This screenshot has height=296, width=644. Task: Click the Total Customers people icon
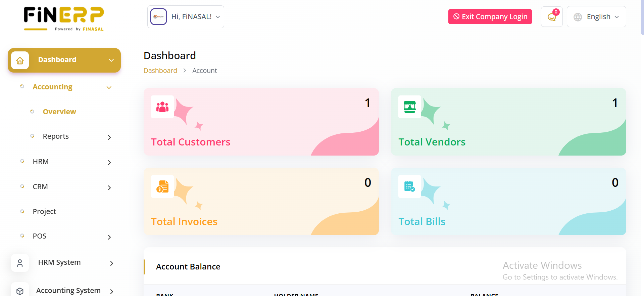[162, 107]
